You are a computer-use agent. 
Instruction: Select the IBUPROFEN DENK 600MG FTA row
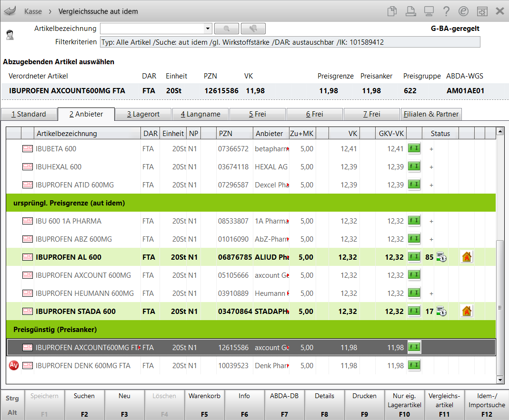(250, 366)
